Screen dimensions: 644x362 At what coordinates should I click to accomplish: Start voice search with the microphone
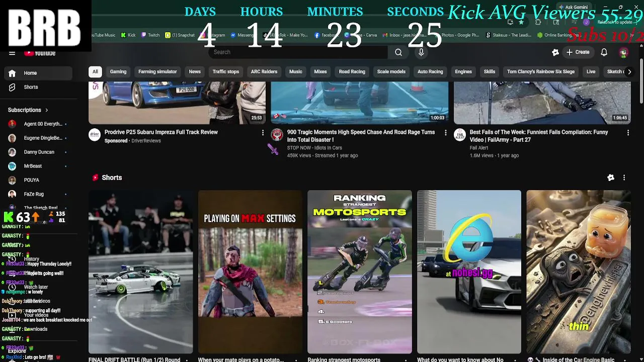pos(421,52)
